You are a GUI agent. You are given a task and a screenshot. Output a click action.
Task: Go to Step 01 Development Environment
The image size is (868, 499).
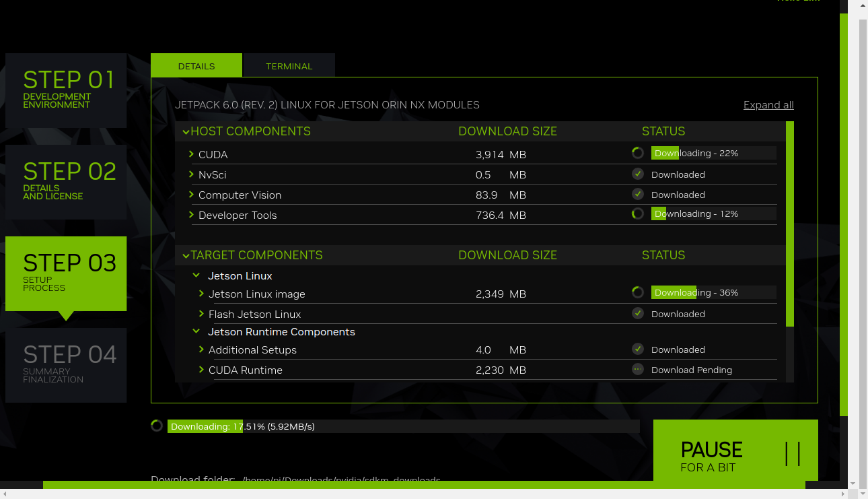[66, 90]
